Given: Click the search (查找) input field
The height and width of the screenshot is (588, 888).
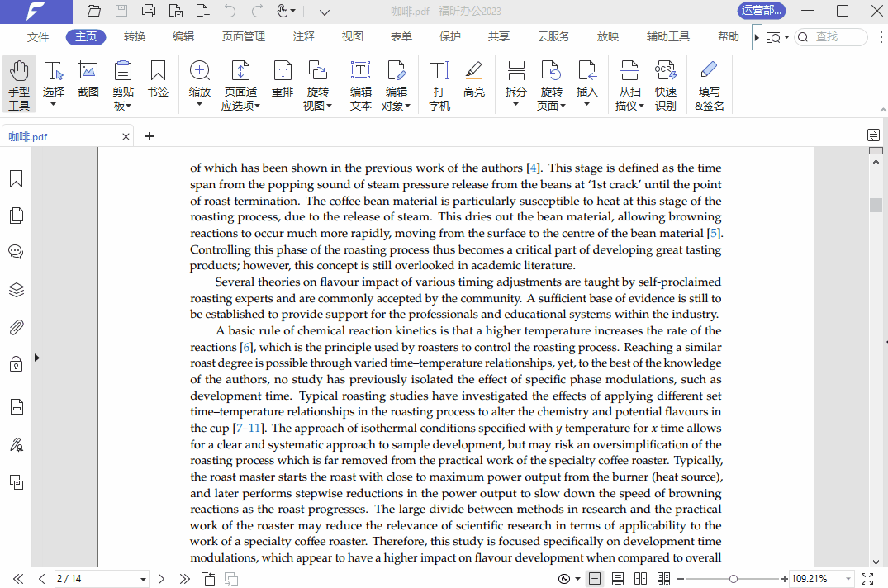Looking at the screenshot, I should tap(837, 37).
